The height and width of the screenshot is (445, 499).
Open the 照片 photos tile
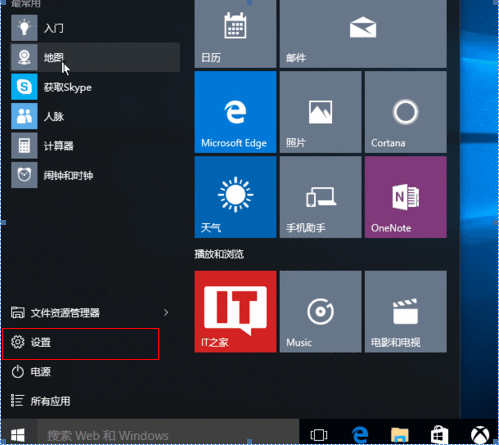click(x=320, y=112)
